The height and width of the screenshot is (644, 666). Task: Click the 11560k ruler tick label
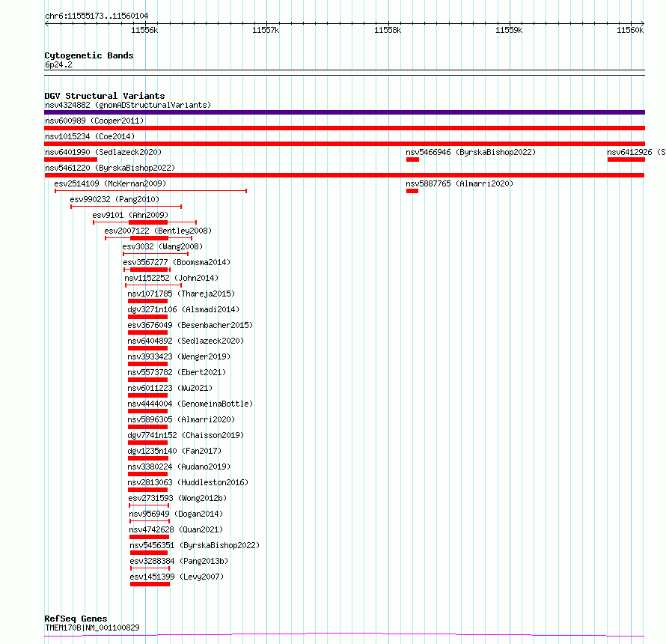[630, 30]
